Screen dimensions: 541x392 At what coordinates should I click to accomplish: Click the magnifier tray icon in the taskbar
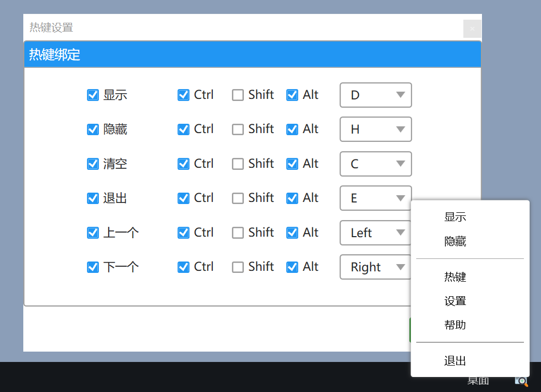pos(521,382)
